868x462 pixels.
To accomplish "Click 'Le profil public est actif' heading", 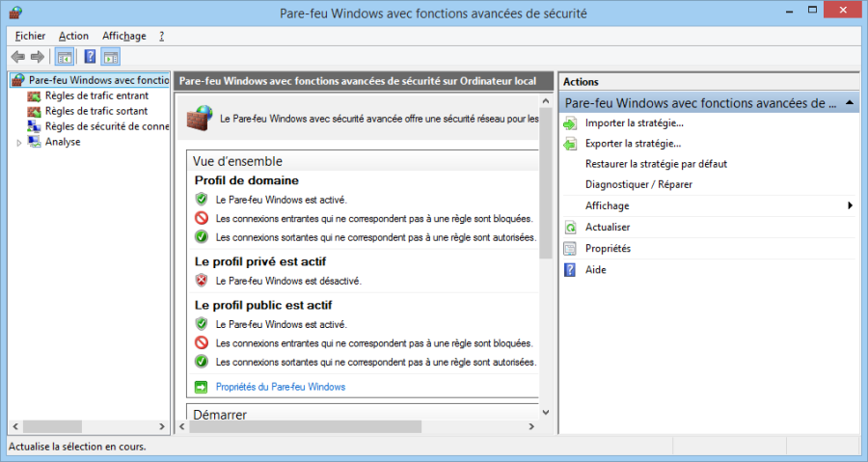I will pyautogui.click(x=263, y=306).
